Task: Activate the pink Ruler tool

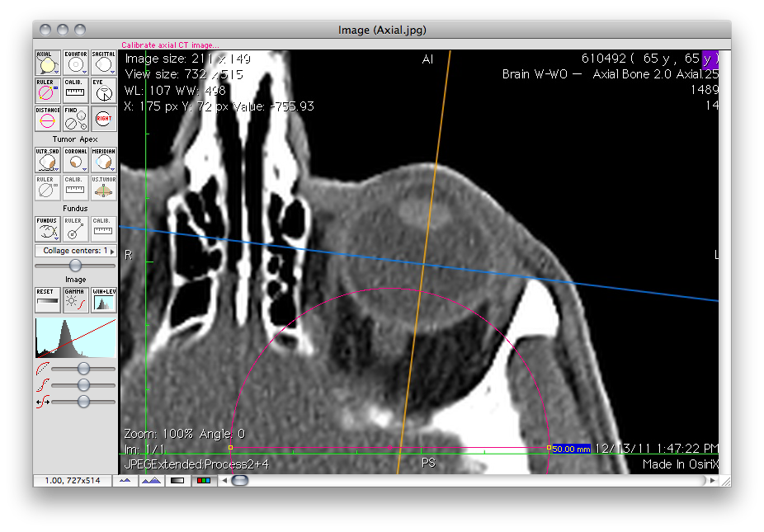Action: tap(46, 91)
